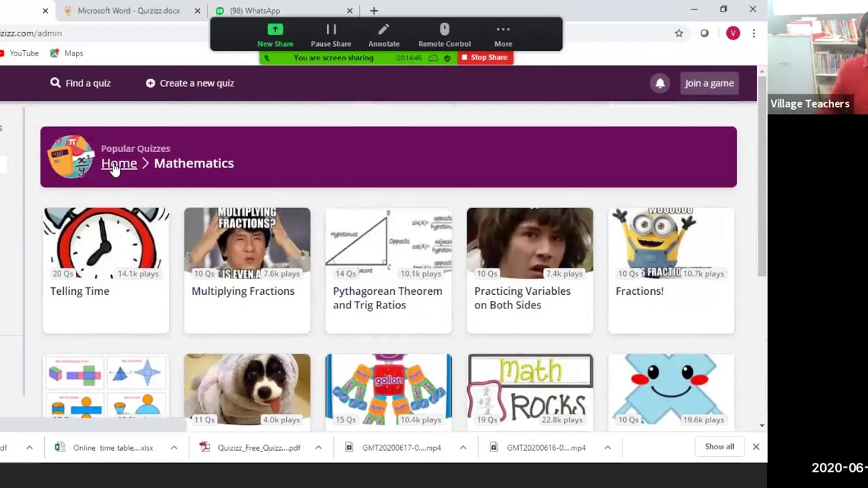868x488 pixels.
Task: Click Show all downloads
Action: pyautogui.click(x=719, y=447)
